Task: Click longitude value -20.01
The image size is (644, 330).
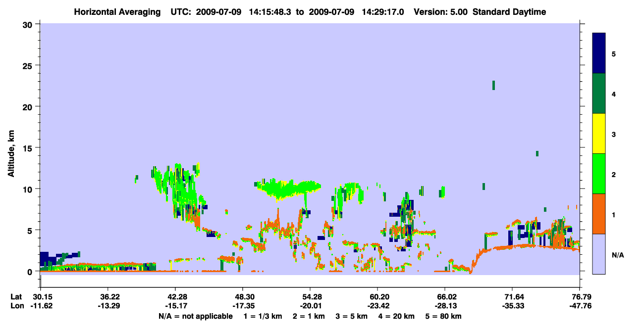Action: [310, 306]
